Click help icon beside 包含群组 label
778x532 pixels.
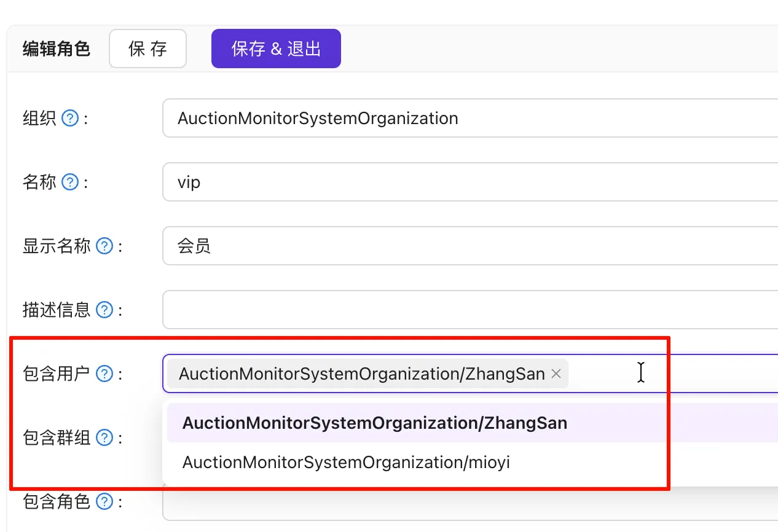click(105, 437)
